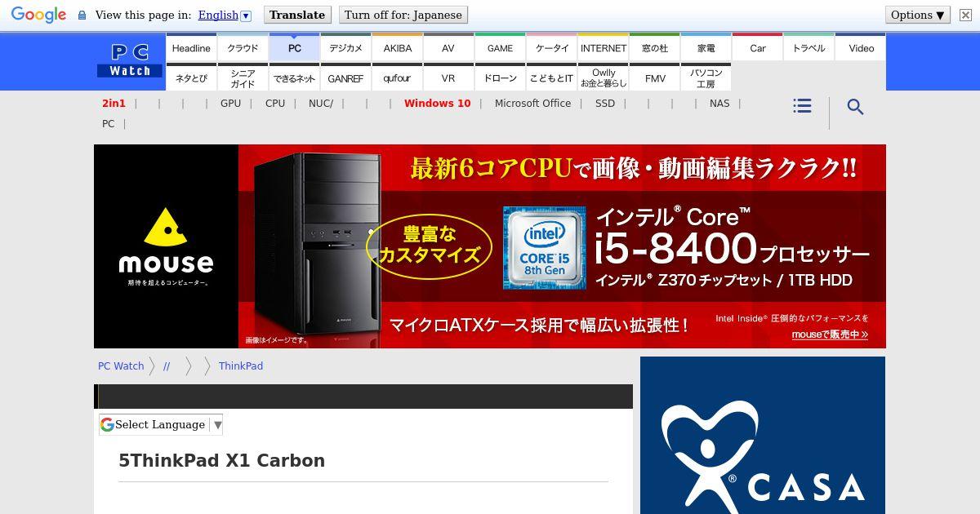Open the AV tab
The image size is (980, 514).
(448, 48)
